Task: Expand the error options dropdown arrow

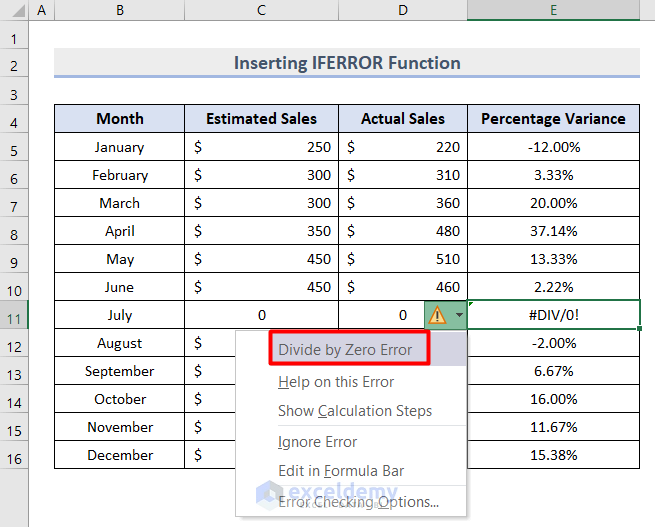Action: tap(459, 315)
